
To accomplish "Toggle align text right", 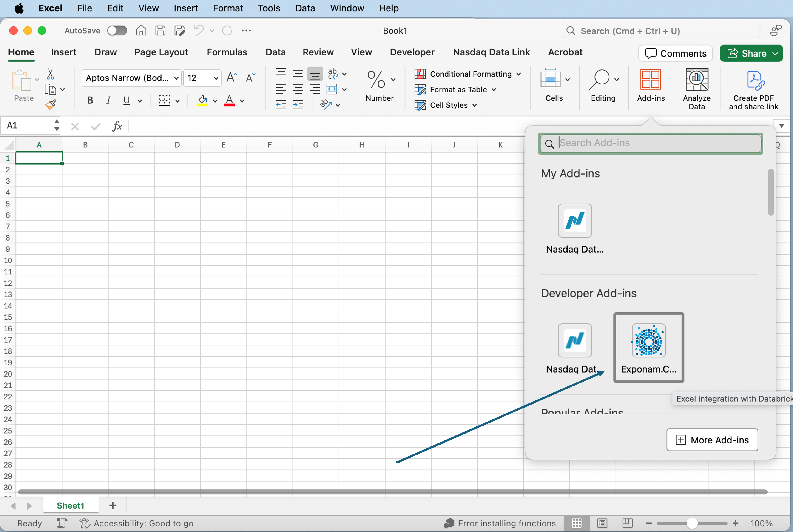I will coord(315,89).
